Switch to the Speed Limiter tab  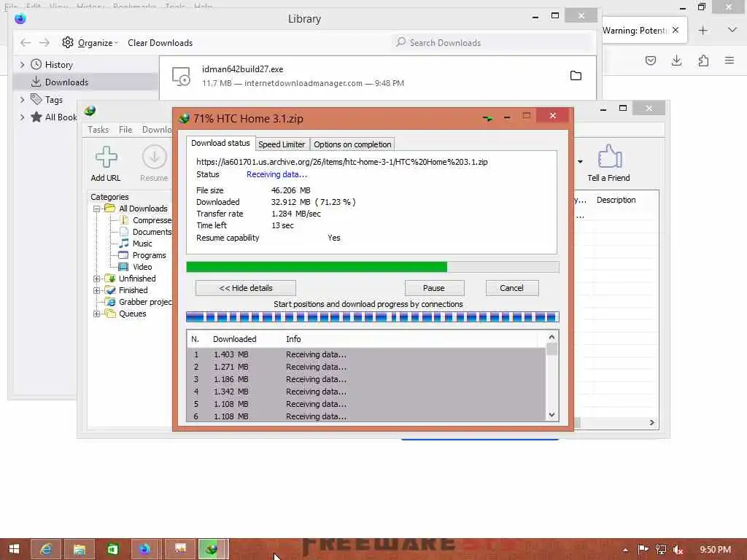point(282,144)
